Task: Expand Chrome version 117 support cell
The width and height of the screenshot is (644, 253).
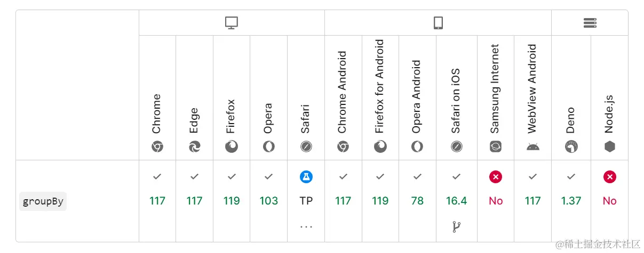Action: point(157,201)
